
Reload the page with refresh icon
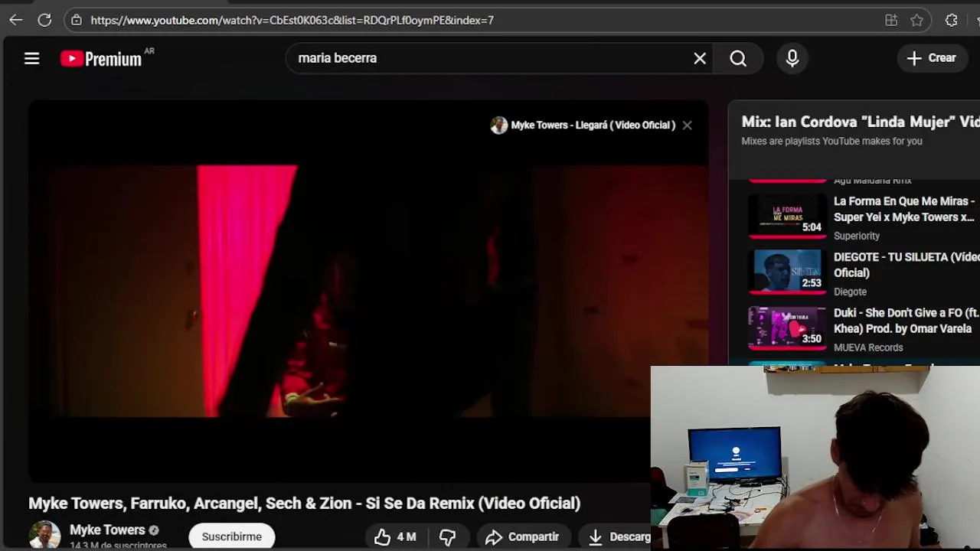44,21
